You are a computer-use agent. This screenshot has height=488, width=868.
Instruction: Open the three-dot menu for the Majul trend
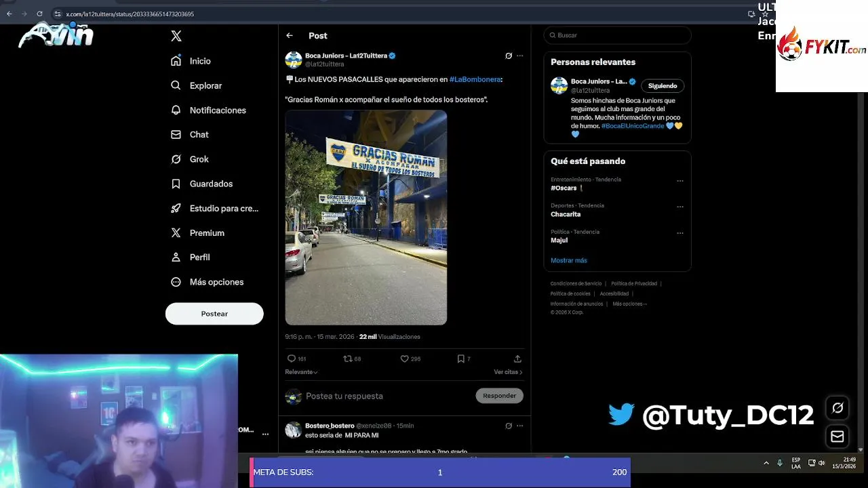click(680, 233)
